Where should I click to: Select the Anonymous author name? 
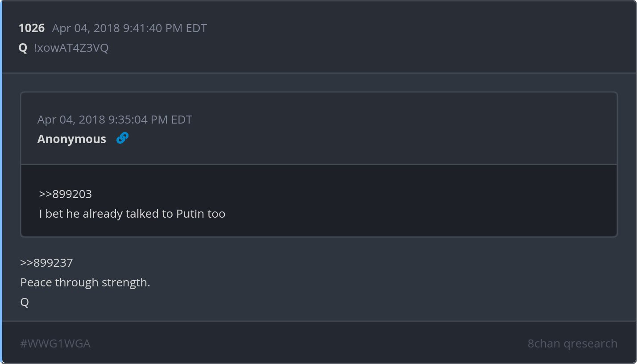click(72, 139)
